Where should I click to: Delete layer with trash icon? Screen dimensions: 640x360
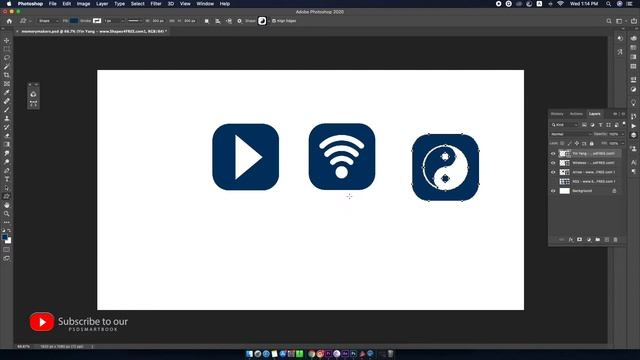(x=616, y=240)
